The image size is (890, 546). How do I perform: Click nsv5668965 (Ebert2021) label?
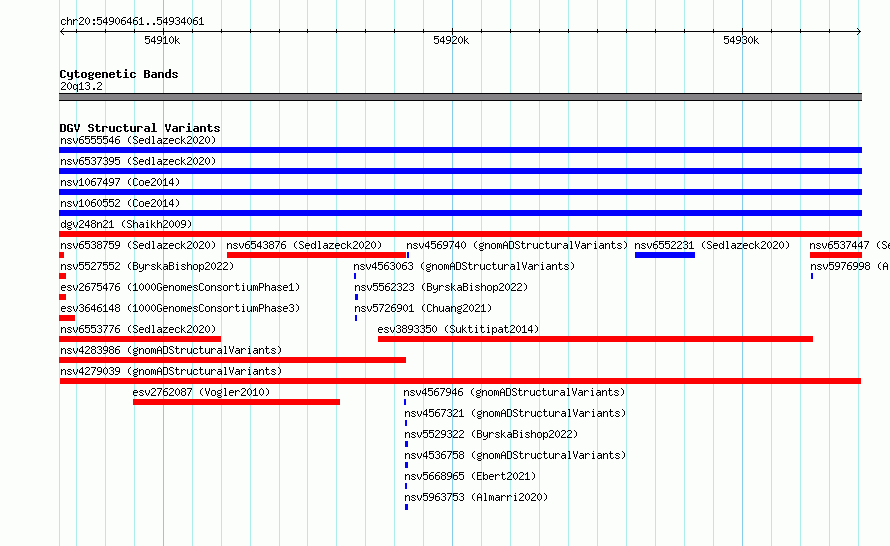[471, 476]
